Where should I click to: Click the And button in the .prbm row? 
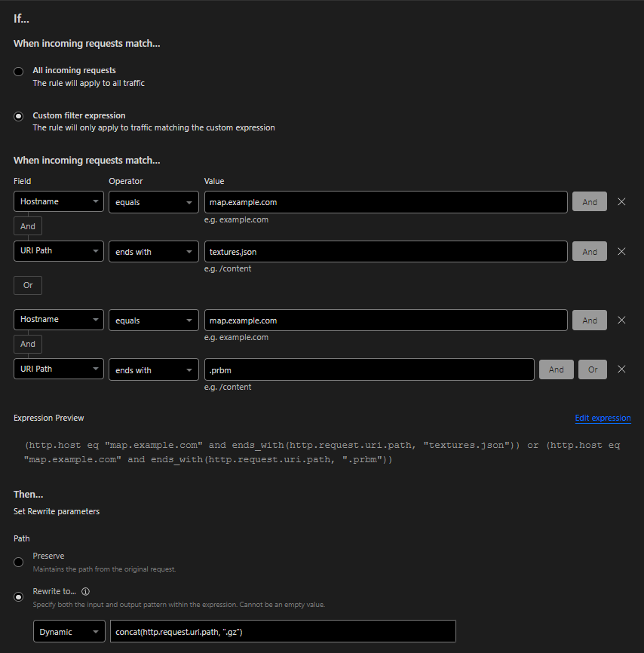tap(556, 369)
